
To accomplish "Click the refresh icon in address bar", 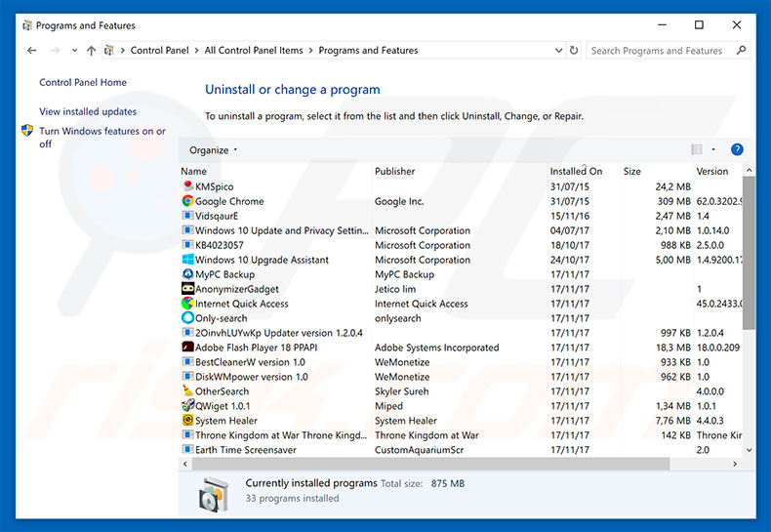I will 573,50.
